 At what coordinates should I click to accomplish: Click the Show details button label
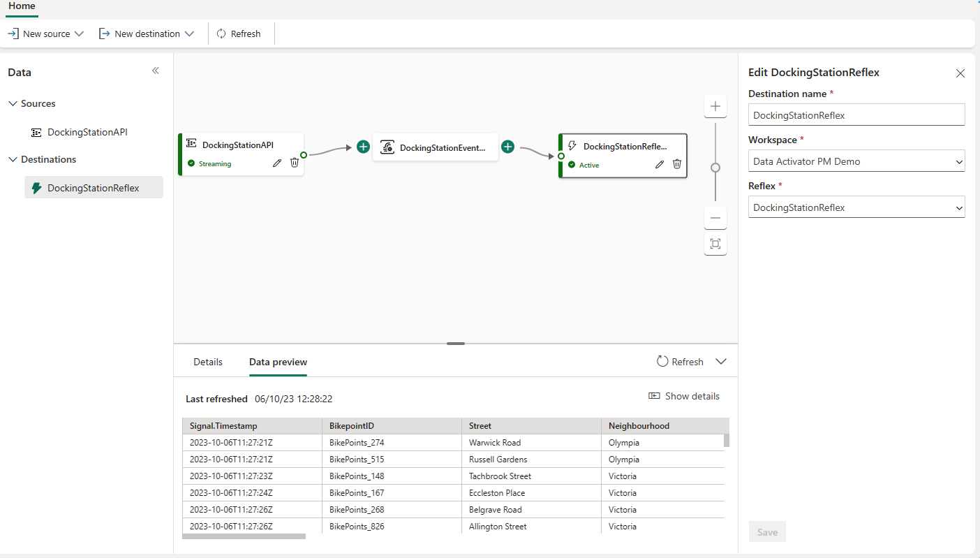point(692,396)
